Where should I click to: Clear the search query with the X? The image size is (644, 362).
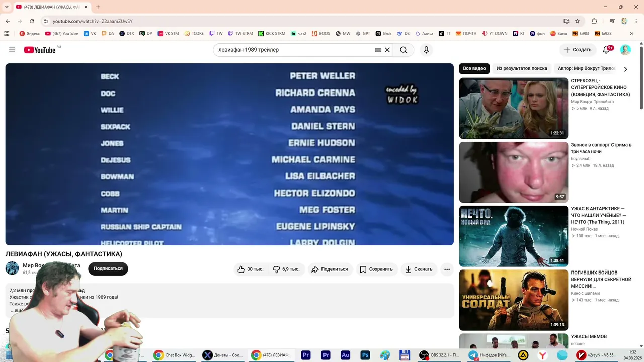click(387, 50)
